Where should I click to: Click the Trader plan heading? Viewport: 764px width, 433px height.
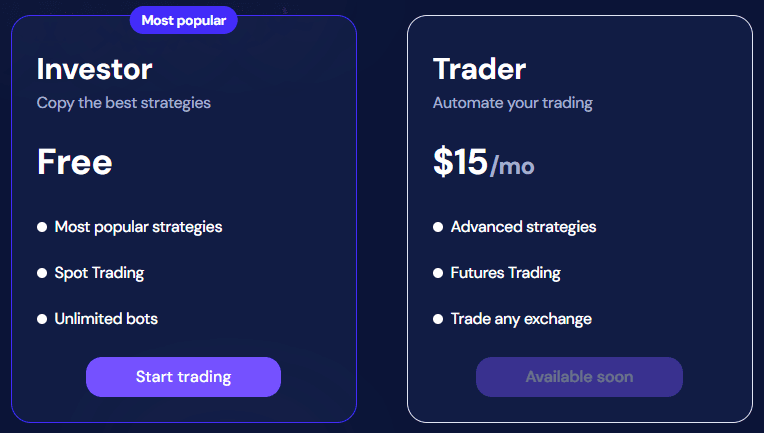coord(479,69)
